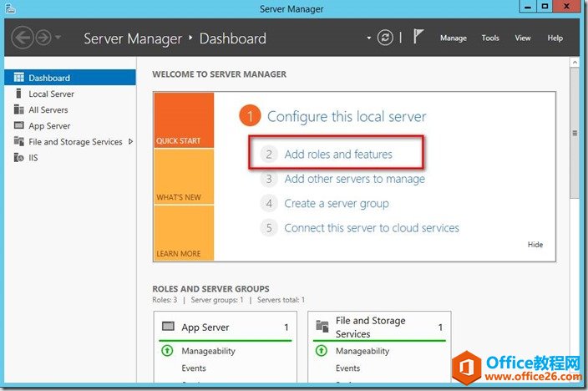The height and width of the screenshot is (391, 588).
Task: Click the refresh dashboard icon
Action: tap(385, 38)
